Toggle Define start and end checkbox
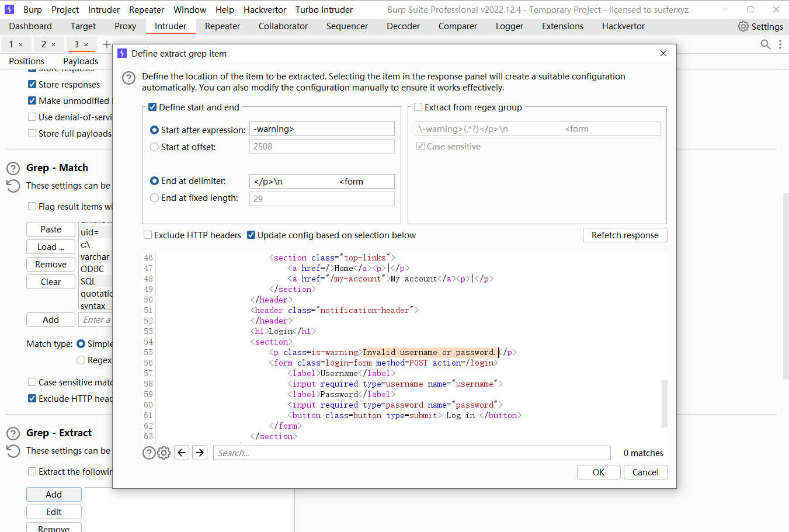Image resolution: width=789 pixels, height=532 pixels. [152, 107]
